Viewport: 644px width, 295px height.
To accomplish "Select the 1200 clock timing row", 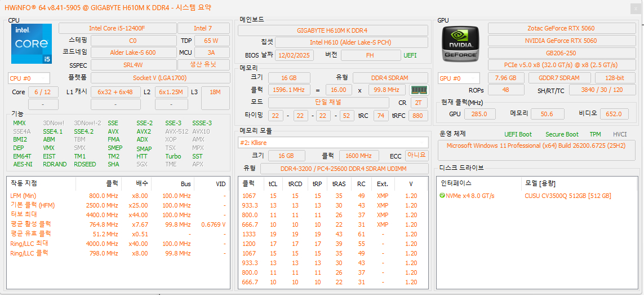I will pyautogui.click(x=333, y=244).
